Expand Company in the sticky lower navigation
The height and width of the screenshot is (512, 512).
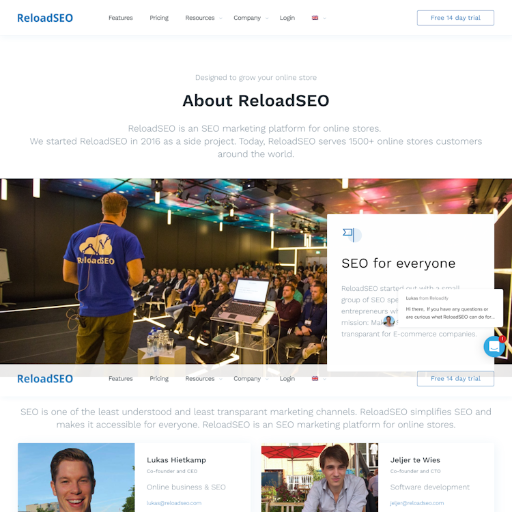pos(250,379)
